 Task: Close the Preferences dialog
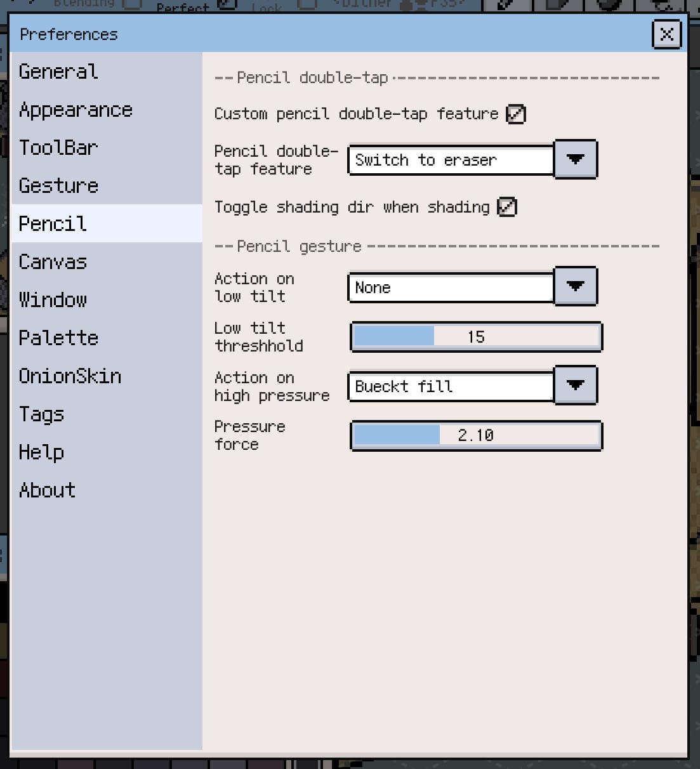(x=666, y=34)
